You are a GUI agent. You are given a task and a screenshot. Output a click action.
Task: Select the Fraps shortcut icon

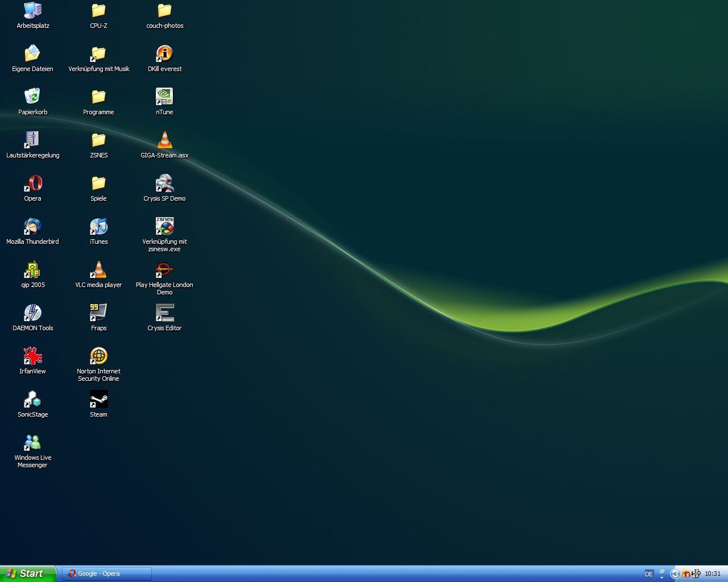98,313
